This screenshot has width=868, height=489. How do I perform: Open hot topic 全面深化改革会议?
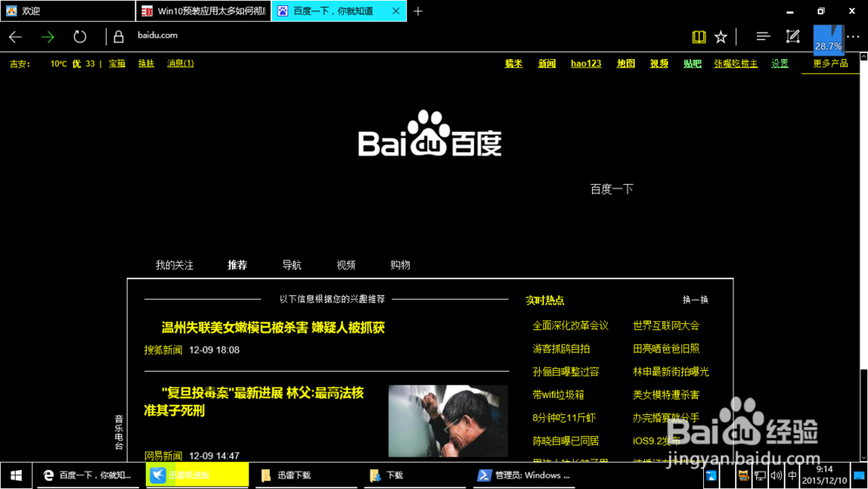[x=570, y=326]
